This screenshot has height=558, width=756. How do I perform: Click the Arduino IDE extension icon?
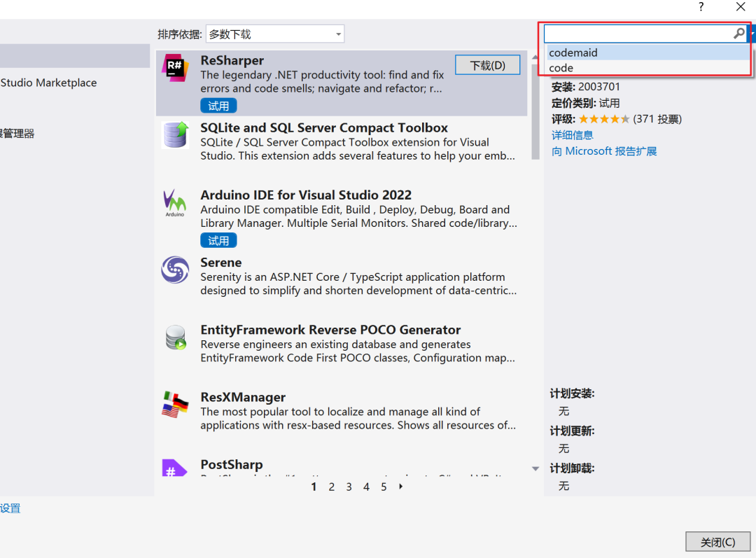point(174,202)
